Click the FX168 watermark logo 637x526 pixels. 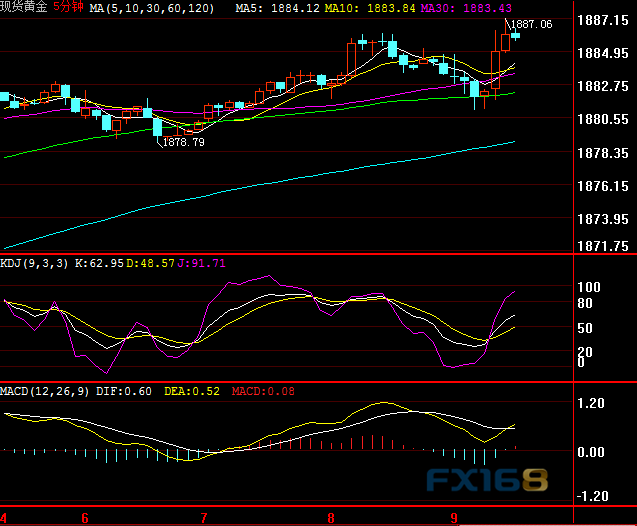point(487,480)
